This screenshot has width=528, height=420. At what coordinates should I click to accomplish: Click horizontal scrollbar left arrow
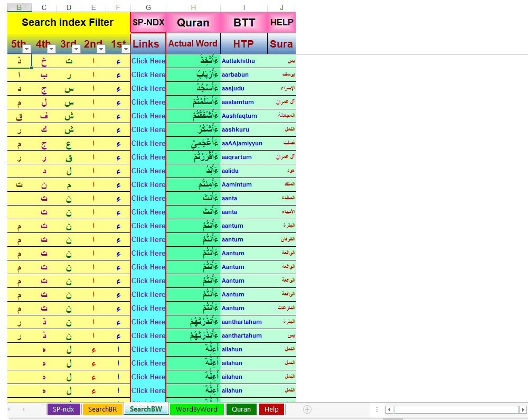coord(389,409)
